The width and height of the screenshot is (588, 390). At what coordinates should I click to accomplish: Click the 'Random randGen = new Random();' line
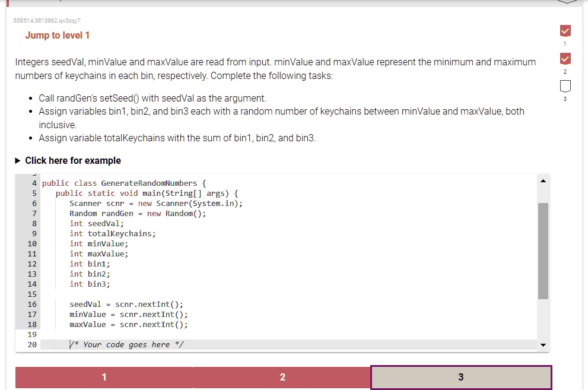tap(138, 213)
